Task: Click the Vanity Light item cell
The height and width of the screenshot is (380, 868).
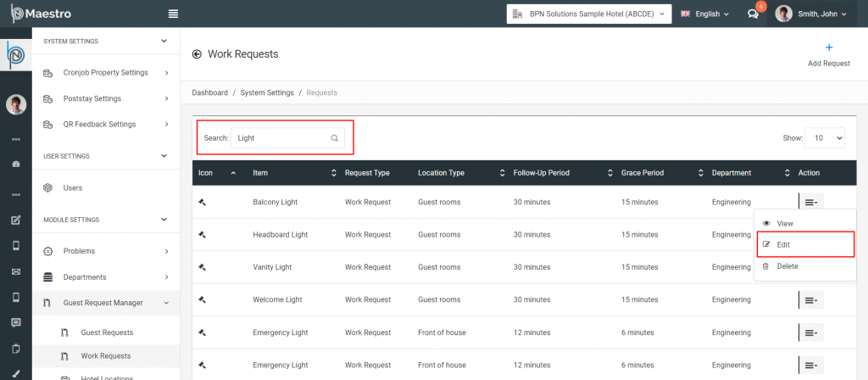Action: (272, 267)
